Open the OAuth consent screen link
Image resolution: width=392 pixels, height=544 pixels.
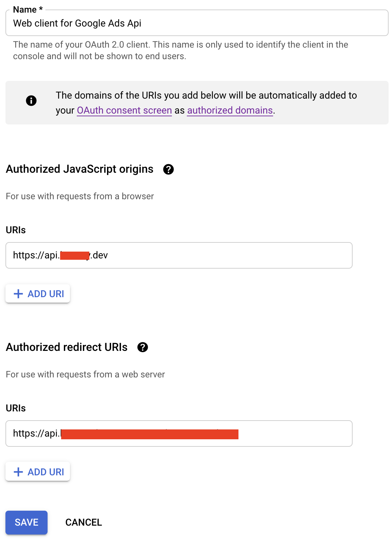[124, 111]
